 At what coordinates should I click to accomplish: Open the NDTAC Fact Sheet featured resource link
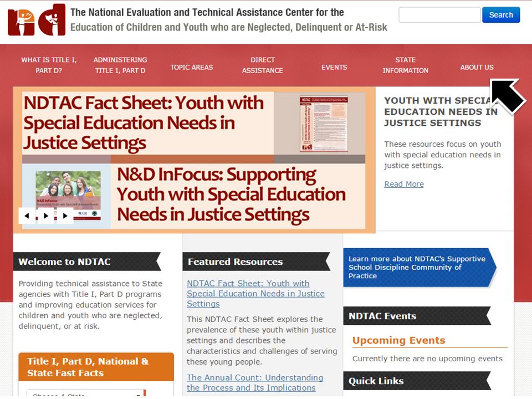(255, 294)
